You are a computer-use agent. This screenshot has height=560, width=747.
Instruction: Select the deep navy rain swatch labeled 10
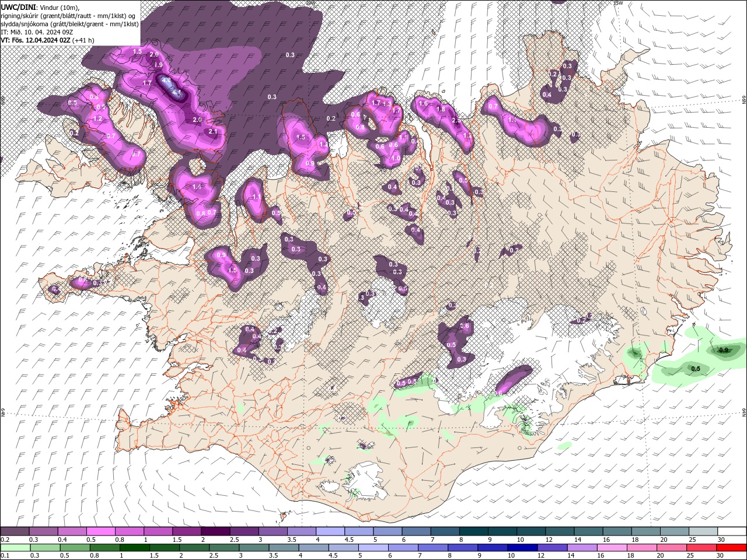point(523,548)
